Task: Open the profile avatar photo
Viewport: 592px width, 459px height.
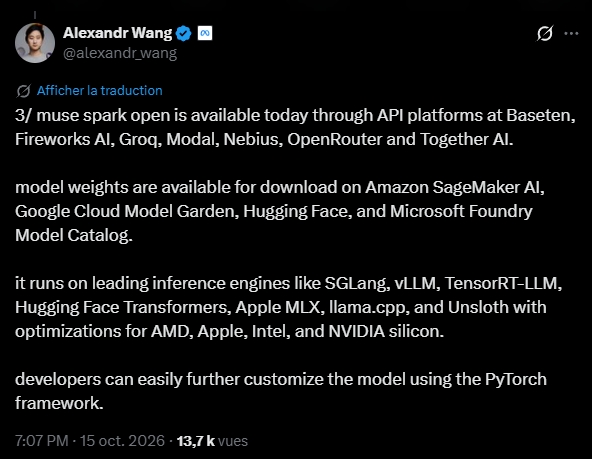Action: click(x=35, y=43)
